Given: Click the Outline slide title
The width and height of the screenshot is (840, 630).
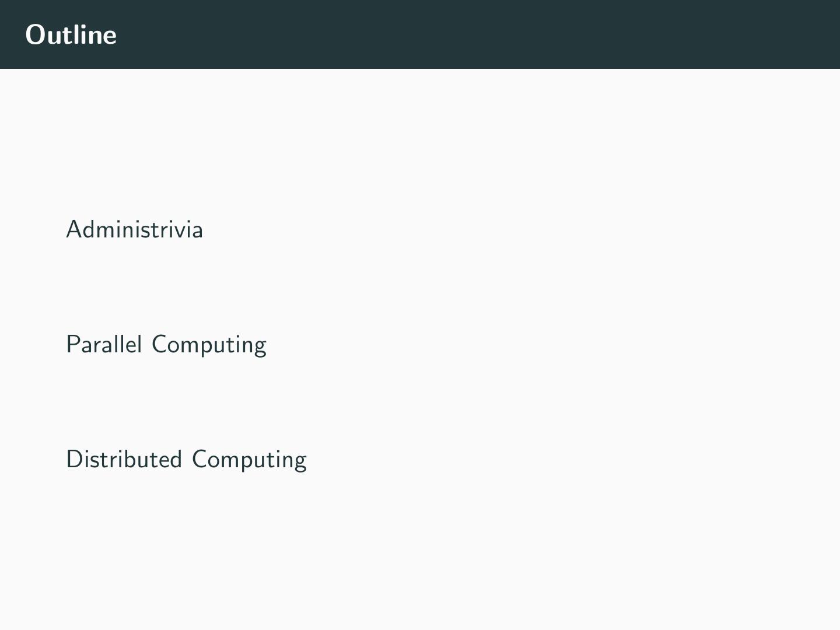Looking at the screenshot, I should tap(71, 34).
